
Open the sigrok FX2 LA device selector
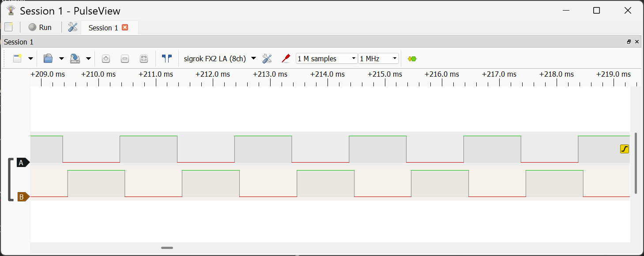pyautogui.click(x=219, y=59)
